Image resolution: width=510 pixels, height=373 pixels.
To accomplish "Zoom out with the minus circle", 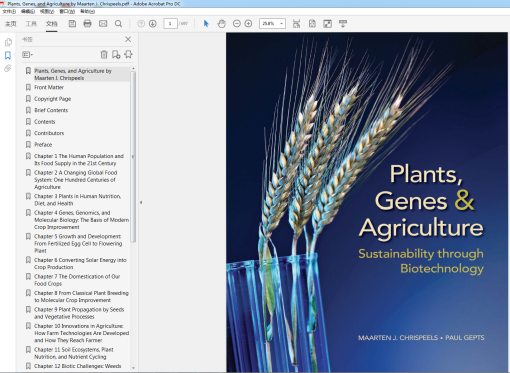I will (x=237, y=24).
